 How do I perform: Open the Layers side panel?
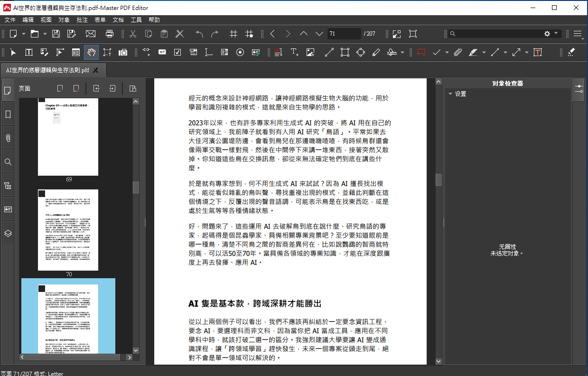8,233
